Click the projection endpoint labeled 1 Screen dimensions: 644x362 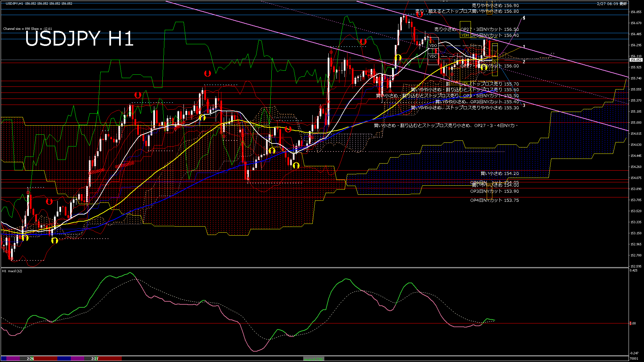coord(524,47)
